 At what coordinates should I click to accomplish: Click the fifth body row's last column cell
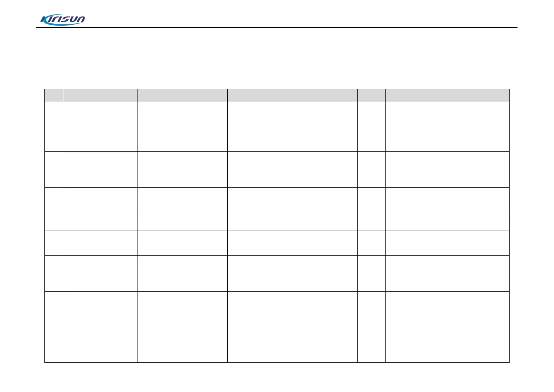click(x=447, y=243)
